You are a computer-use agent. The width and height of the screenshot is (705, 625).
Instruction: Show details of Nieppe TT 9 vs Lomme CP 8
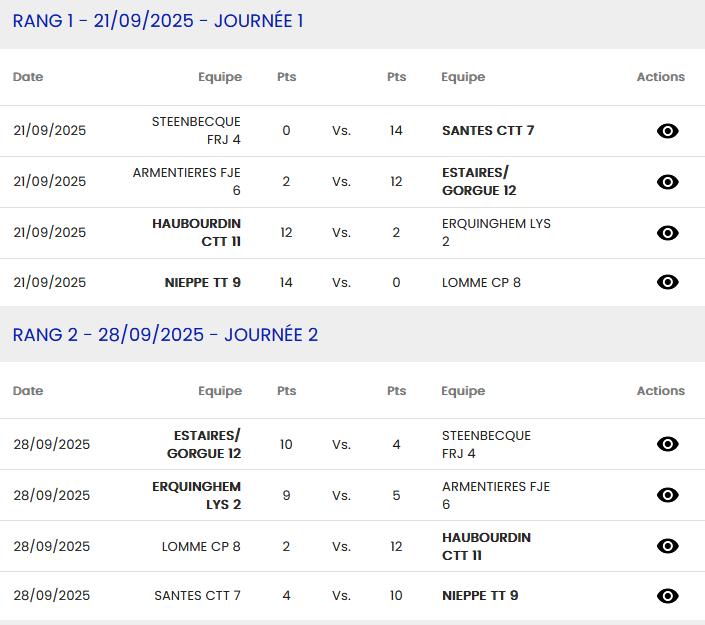(x=667, y=283)
